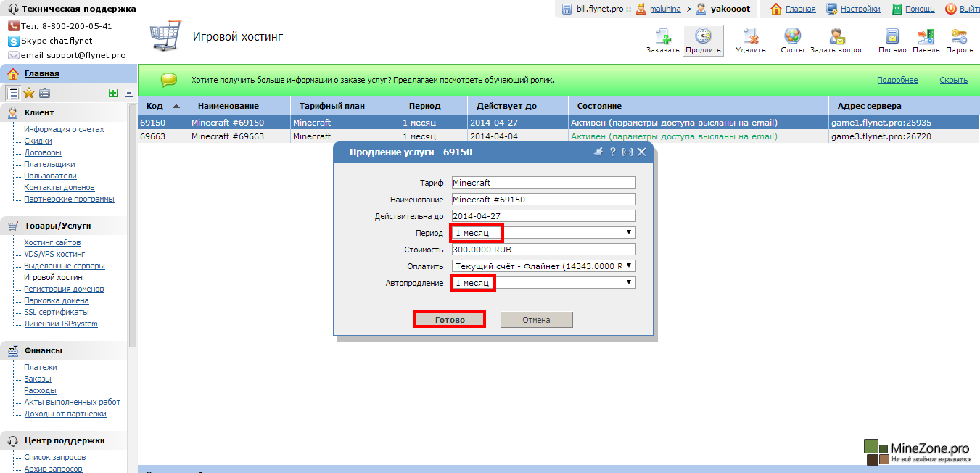This screenshot has width=980, height=473.
Task: Open the Автопродление dropdown
Action: point(543,283)
